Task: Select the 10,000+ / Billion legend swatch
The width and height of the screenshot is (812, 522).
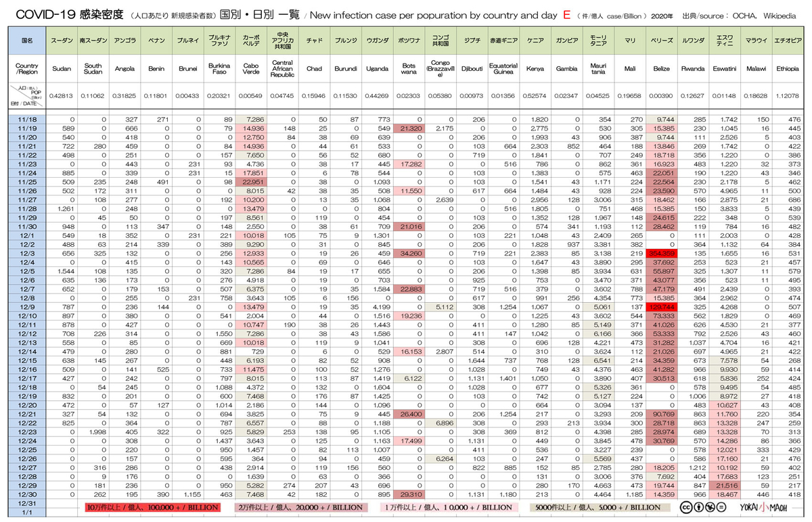Action: (x=448, y=507)
